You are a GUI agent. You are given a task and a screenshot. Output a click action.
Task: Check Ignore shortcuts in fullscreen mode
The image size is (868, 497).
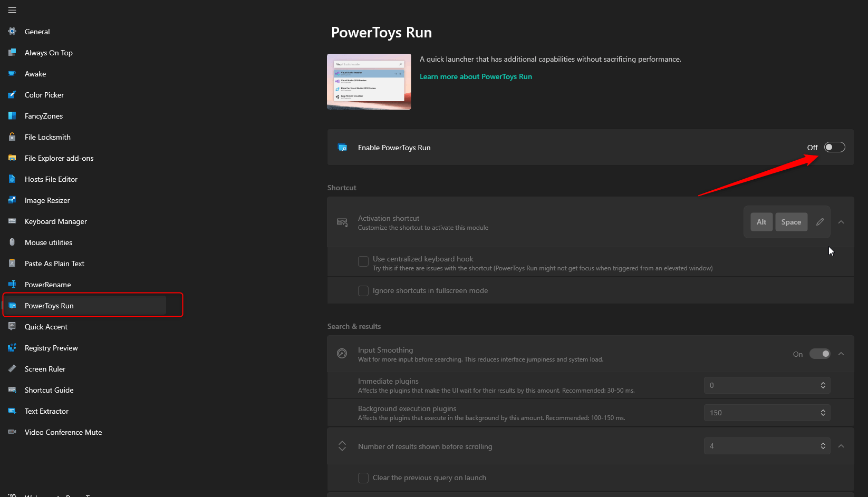click(x=363, y=290)
